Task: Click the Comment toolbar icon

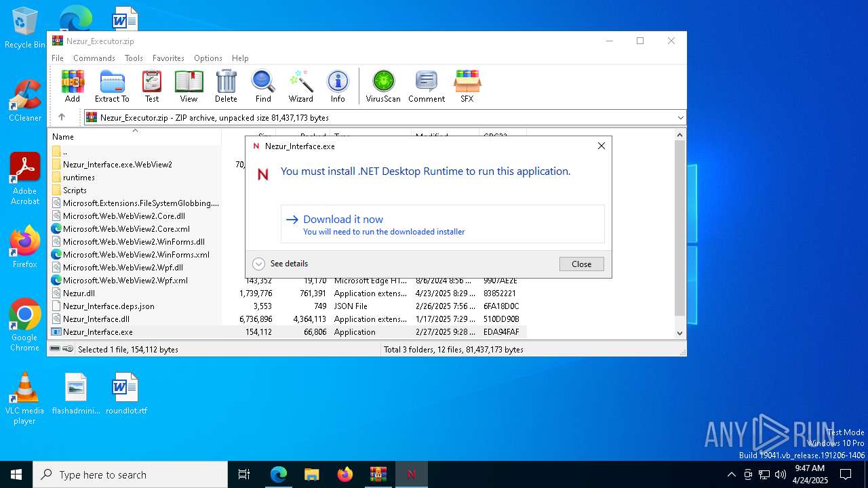Action: point(427,86)
